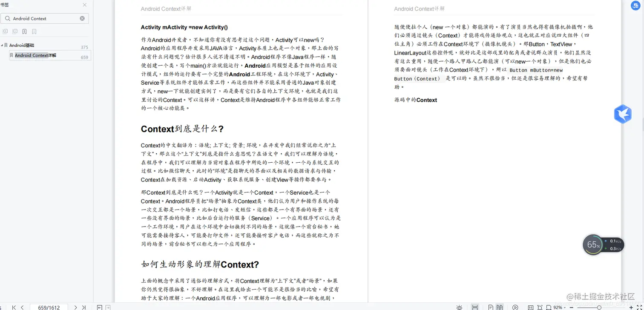Toggle continuous scrolling layout icon
The width and height of the screenshot is (644, 310).
coord(475,307)
